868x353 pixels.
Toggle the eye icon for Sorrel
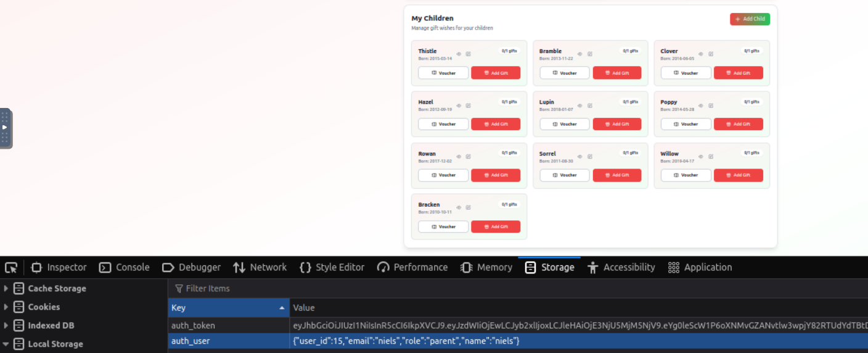(x=580, y=157)
